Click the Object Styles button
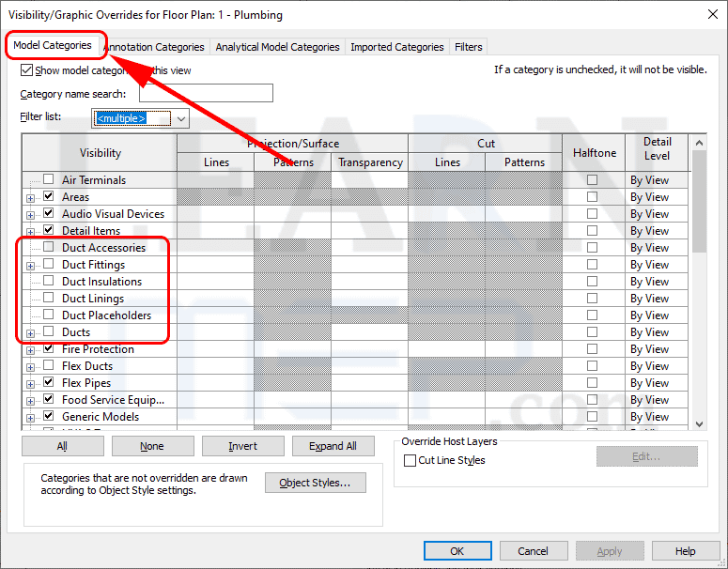The image size is (728, 569). pos(315,483)
